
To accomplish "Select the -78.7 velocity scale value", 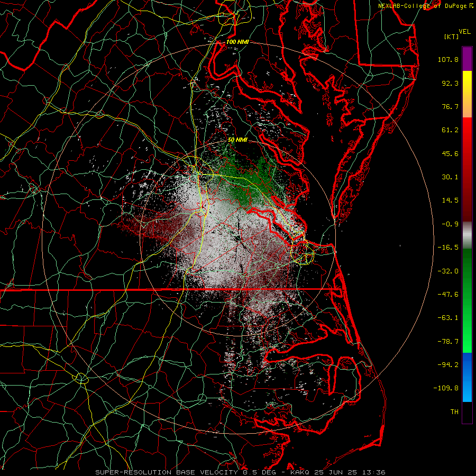I will coord(448,342).
